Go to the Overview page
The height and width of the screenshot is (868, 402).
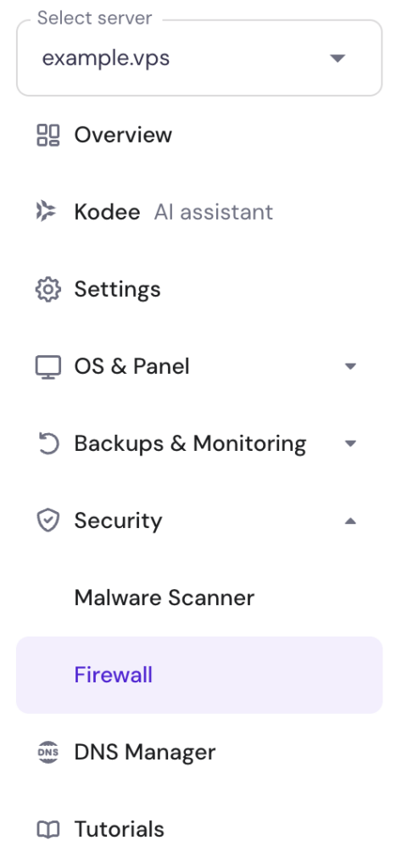123,135
